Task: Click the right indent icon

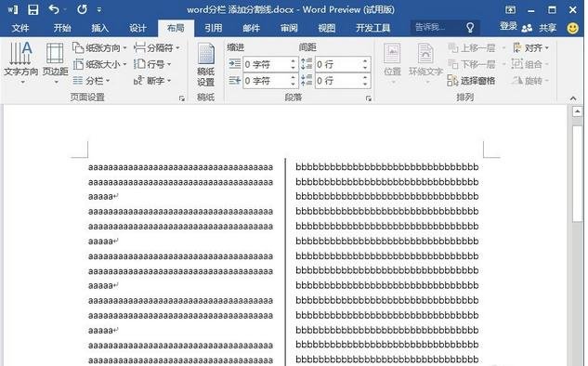Action: tap(235, 80)
